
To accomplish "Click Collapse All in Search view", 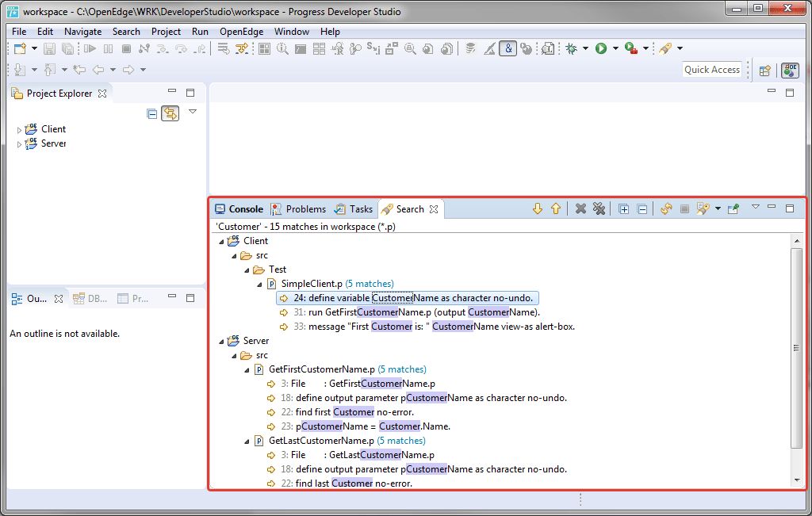I will coord(642,209).
